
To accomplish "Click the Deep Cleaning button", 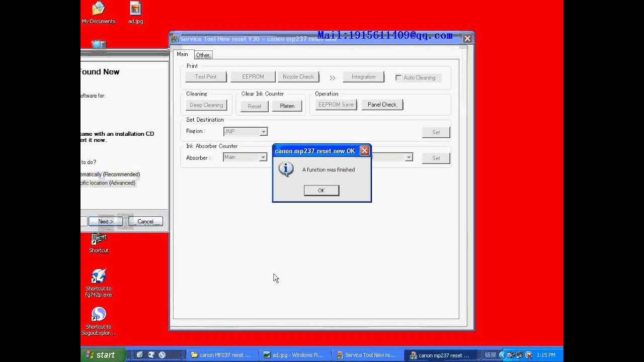I will pos(206,105).
